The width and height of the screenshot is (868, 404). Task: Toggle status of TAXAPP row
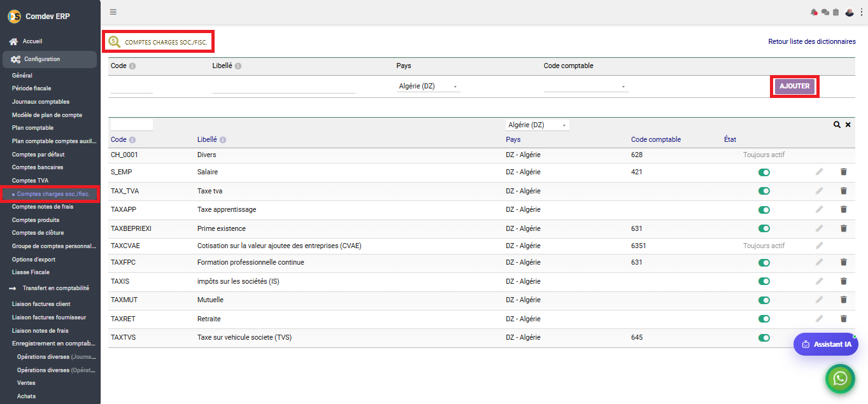pos(764,210)
